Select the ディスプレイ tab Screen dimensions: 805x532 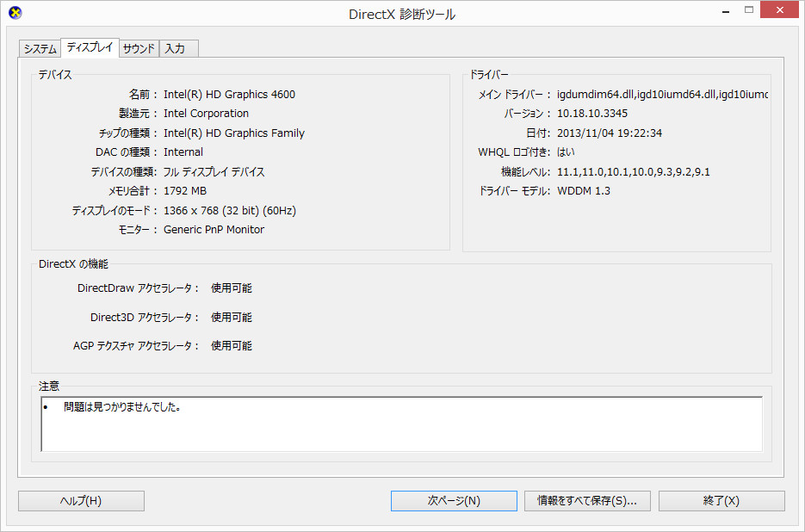[x=90, y=47]
